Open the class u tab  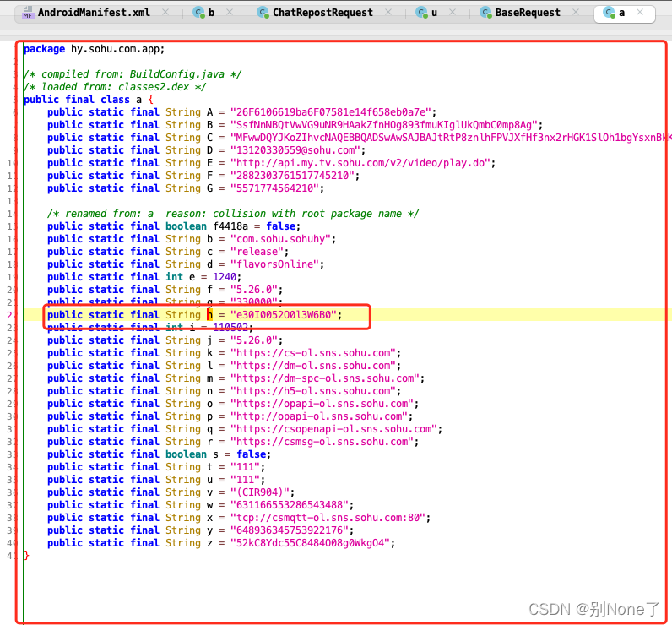coord(434,13)
